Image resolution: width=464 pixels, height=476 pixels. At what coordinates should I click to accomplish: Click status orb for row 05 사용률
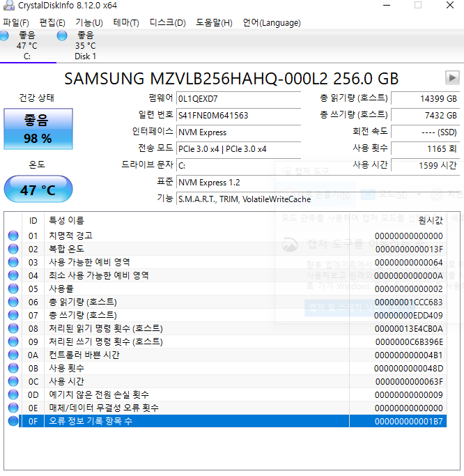(x=13, y=289)
